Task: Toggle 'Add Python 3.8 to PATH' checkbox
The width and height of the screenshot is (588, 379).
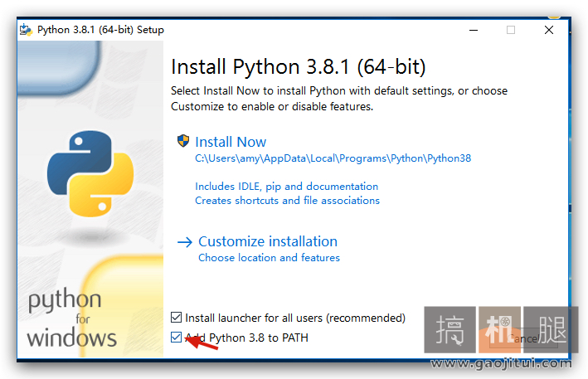Action: (x=177, y=338)
